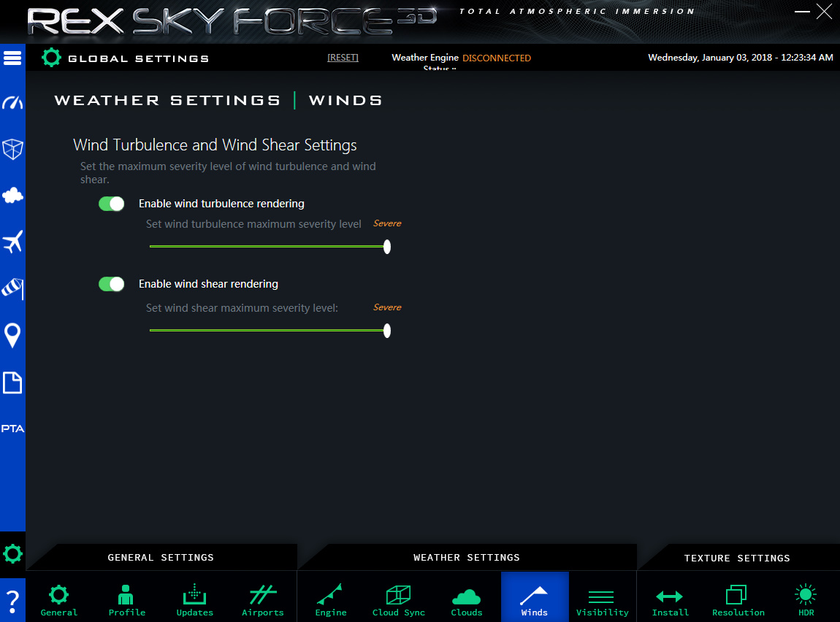Click wind turbulence severity slider handle
This screenshot has height=622, width=840.
(387, 247)
